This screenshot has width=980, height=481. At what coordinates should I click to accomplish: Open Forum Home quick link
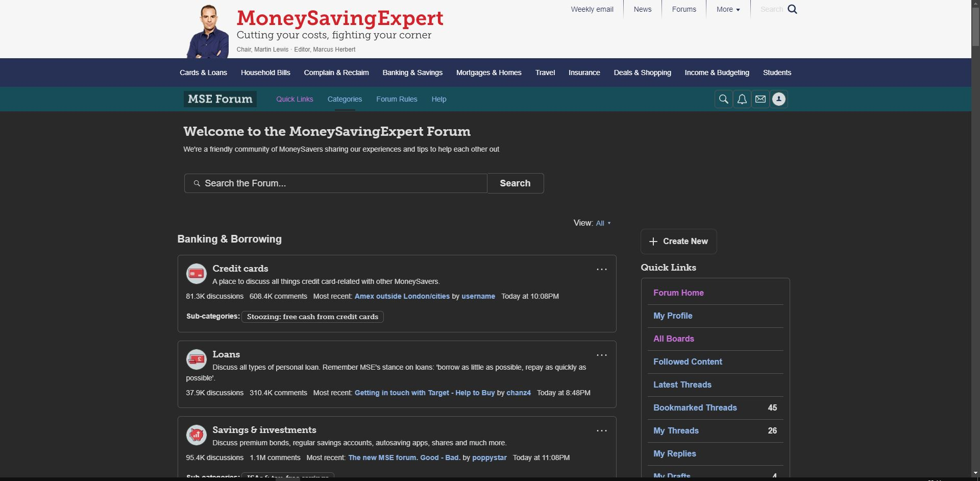pyautogui.click(x=678, y=293)
